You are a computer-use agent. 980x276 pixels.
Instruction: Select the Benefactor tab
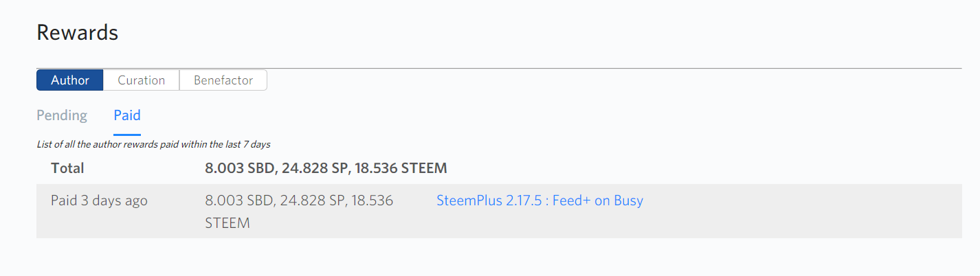click(x=223, y=80)
